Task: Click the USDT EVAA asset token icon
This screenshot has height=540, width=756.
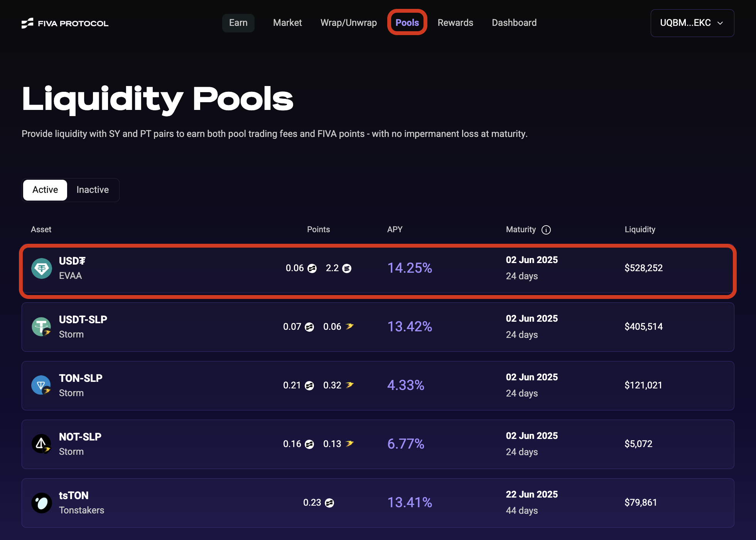Action: pos(42,268)
